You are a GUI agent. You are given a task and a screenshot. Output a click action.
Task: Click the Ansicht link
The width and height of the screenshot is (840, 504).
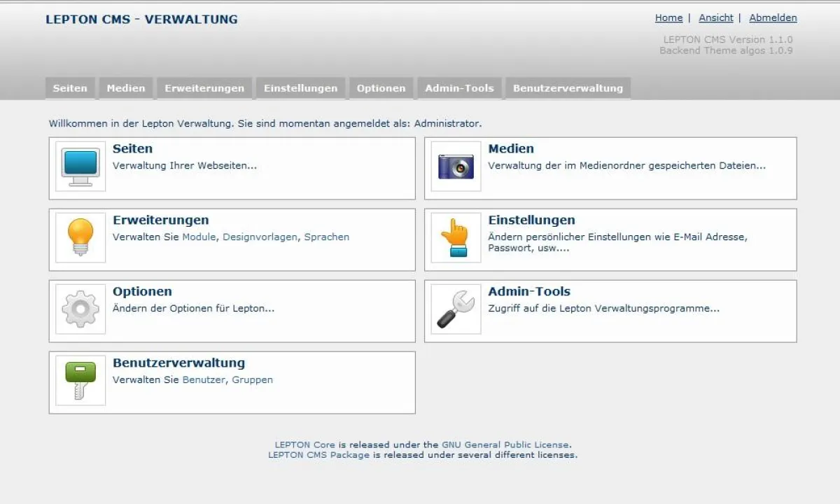click(x=715, y=17)
